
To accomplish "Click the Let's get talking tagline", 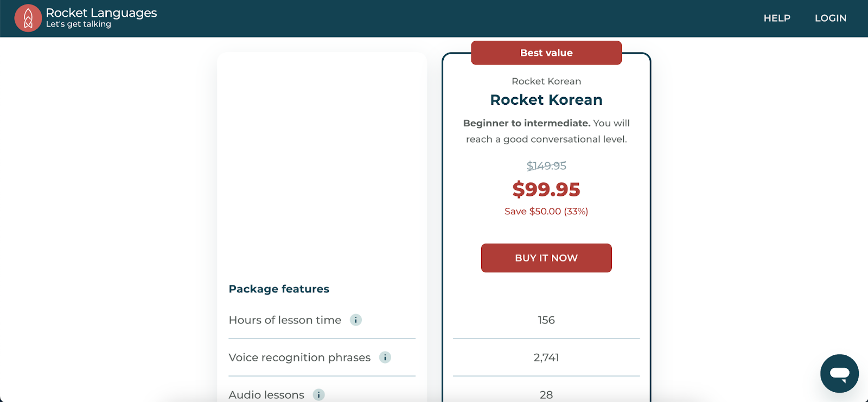I will click(78, 24).
